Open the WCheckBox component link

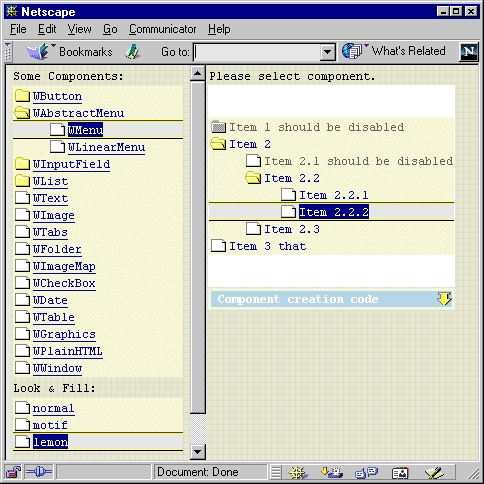64,283
